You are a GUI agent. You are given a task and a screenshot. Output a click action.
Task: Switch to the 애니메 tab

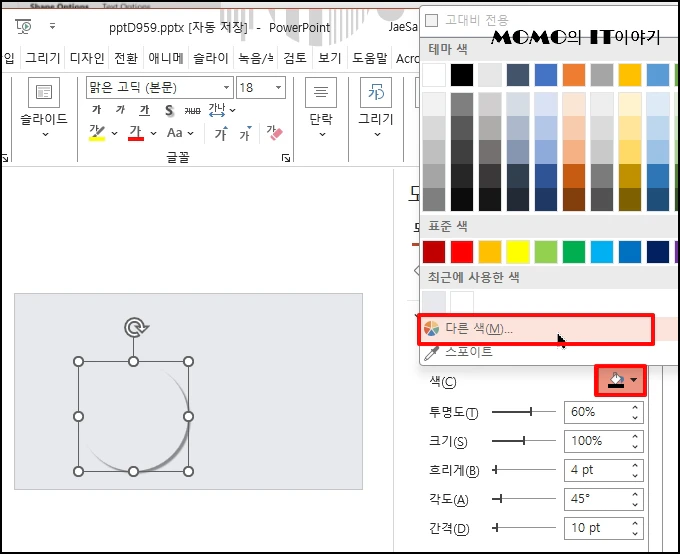[166, 58]
